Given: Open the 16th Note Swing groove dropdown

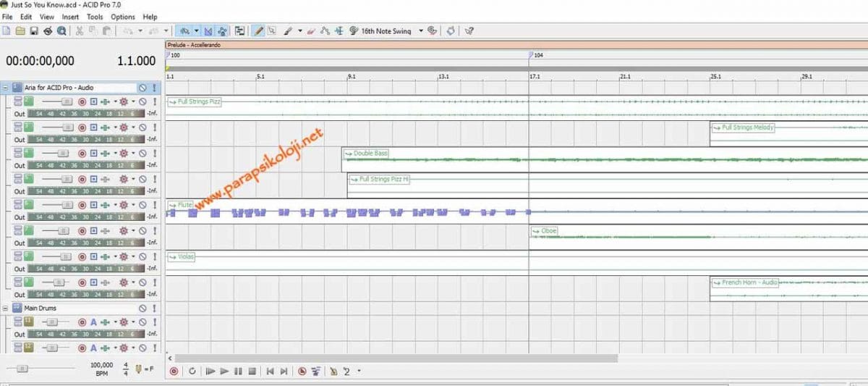Looking at the screenshot, I should coord(420,31).
